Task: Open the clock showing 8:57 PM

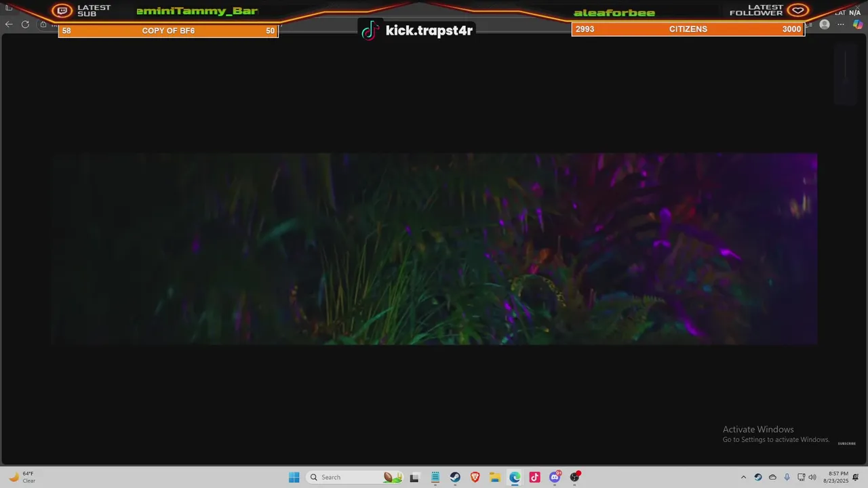Action: coord(836,477)
